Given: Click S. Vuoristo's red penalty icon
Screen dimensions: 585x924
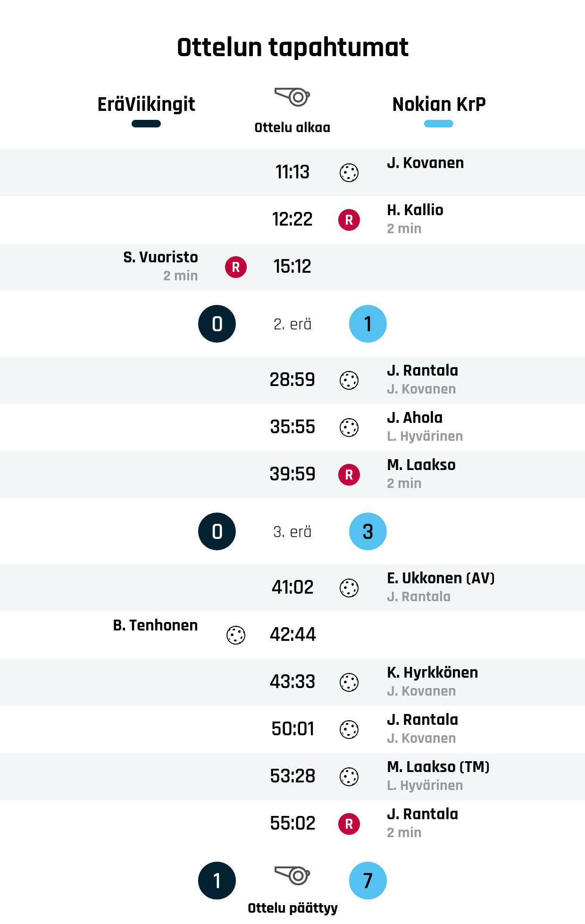Looking at the screenshot, I should [236, 267].
